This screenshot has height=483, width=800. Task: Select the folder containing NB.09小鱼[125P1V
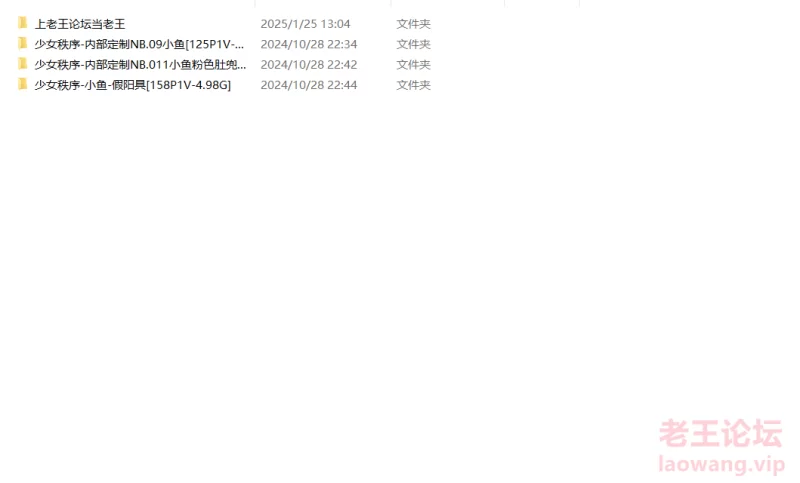tap(139, 44)
